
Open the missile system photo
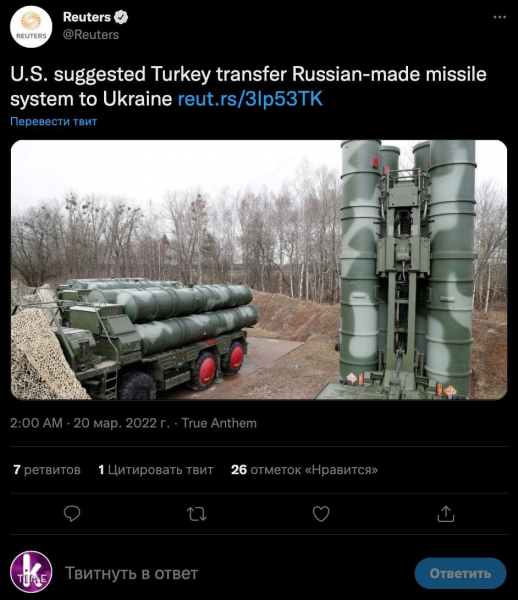pyautogui.click(x=259, y=270)
